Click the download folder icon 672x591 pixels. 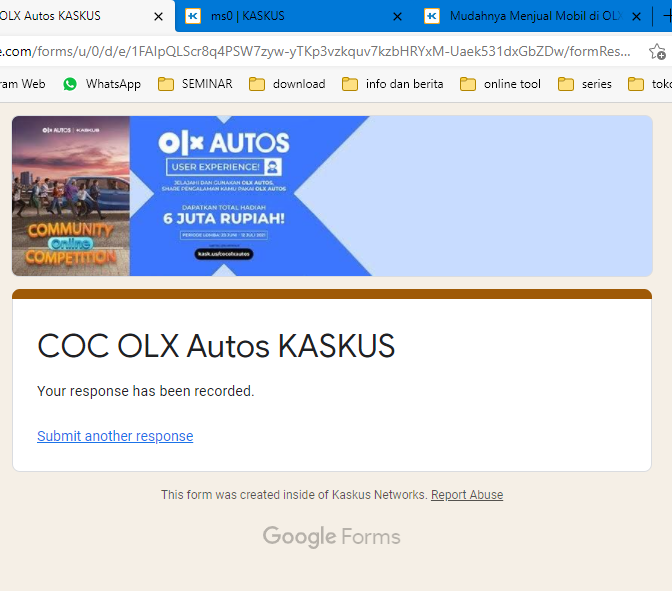257,84
